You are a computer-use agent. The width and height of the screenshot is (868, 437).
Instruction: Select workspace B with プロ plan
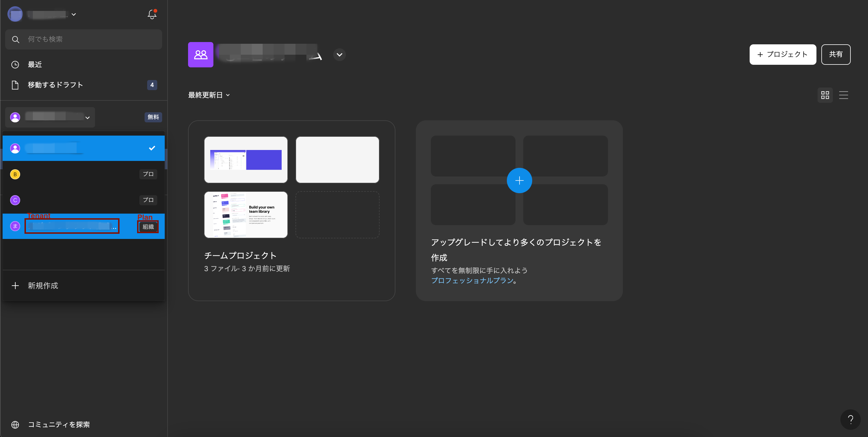84,174
